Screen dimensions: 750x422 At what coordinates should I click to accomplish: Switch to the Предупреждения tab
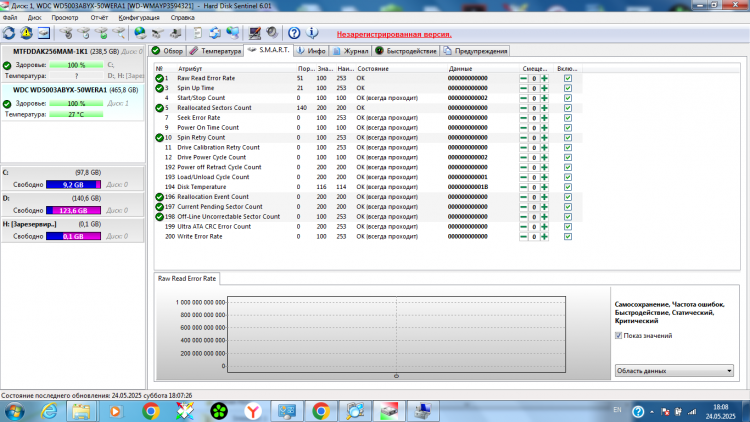(475, 51)
